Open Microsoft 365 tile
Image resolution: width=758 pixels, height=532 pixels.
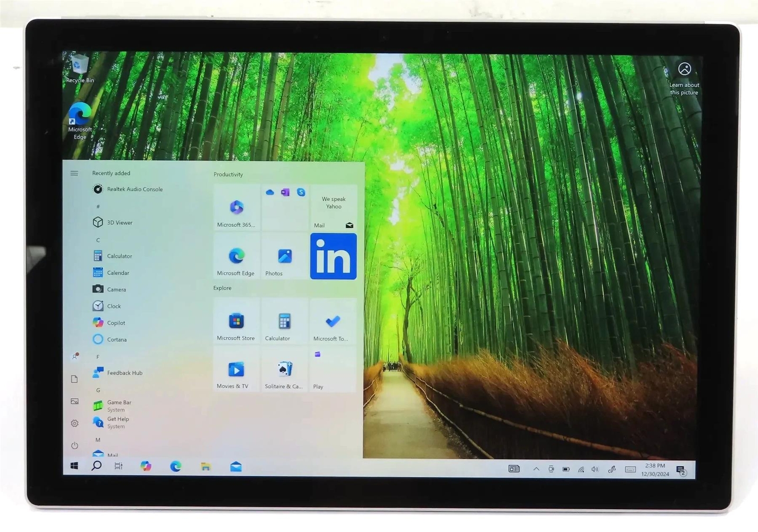[x=236, y=207]
